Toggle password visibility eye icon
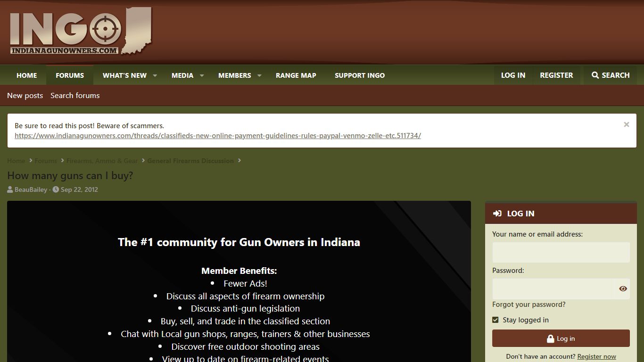 click(623, 289)
